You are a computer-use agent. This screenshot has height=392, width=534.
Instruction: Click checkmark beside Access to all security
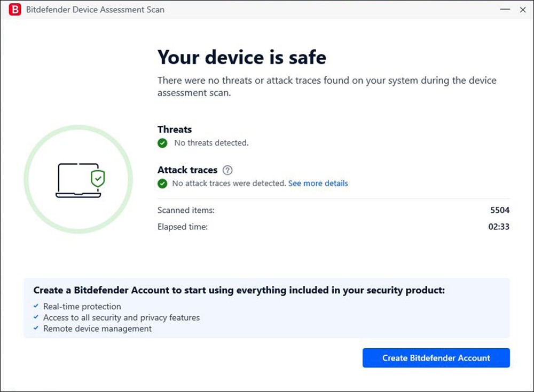coord(36,317)
